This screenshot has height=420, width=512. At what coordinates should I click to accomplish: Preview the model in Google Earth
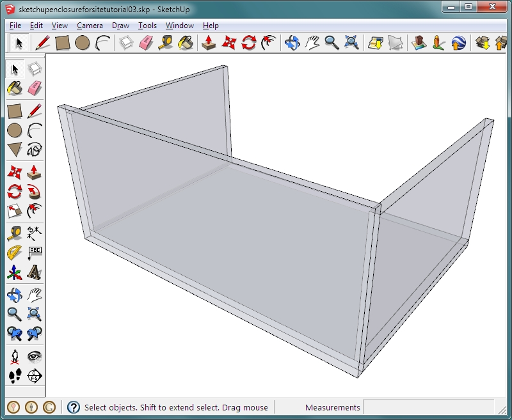[458, 43]
